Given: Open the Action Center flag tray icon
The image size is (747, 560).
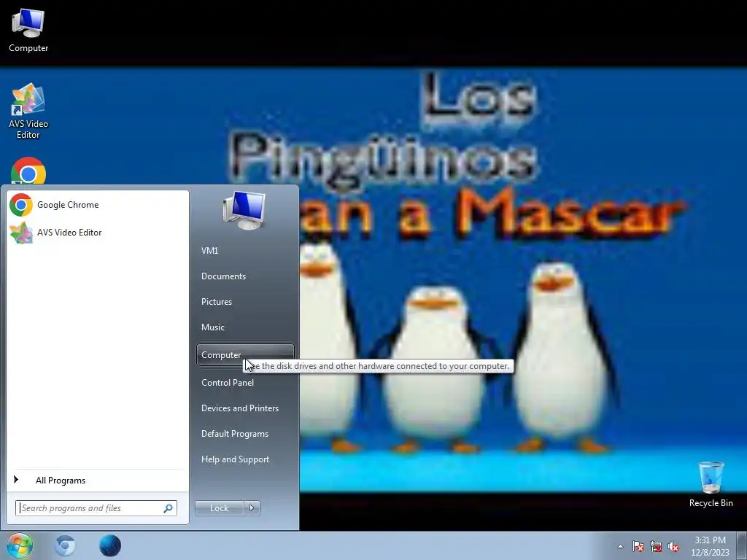Looking at the screenshot, I should point(638,546).
